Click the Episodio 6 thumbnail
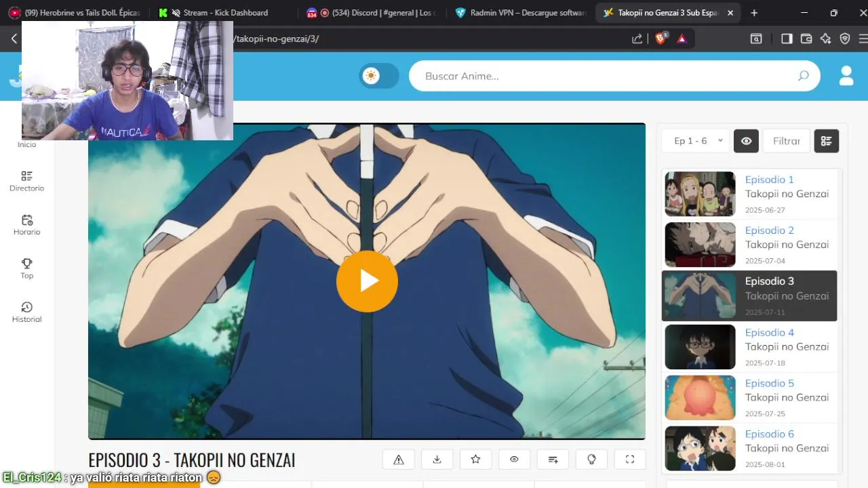This screenshot has height=488, width=868. tap(700, 448)
